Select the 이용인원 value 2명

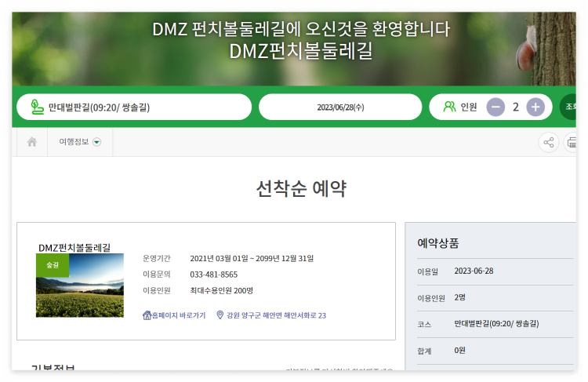click(x=459, y=297)
